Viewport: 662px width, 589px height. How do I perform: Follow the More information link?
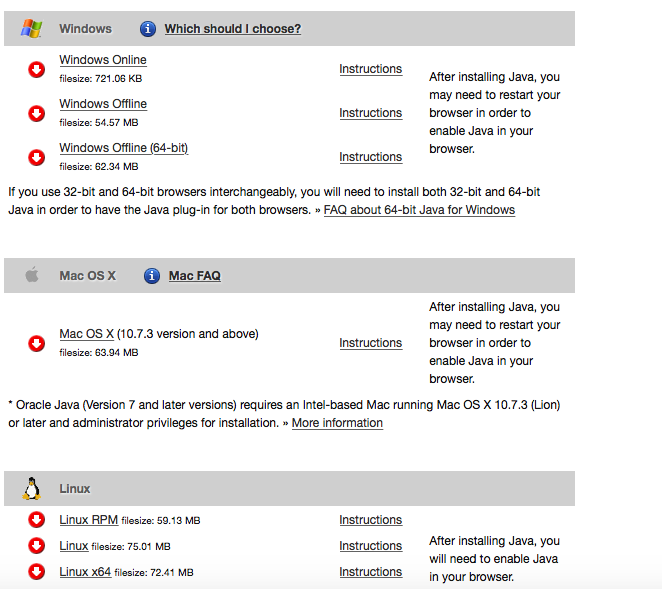coord(337,423)
